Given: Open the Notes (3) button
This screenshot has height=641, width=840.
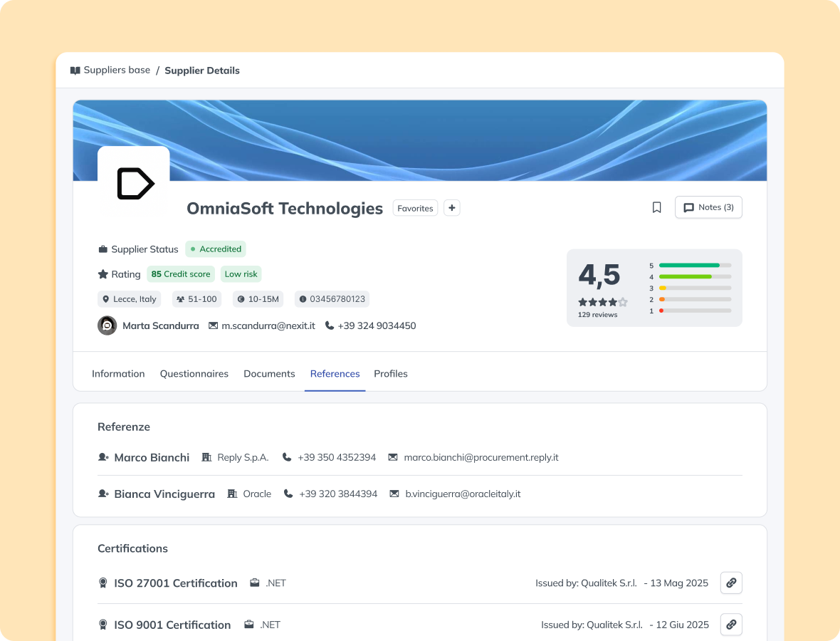Looking at the screenshot, I should 708,207.
